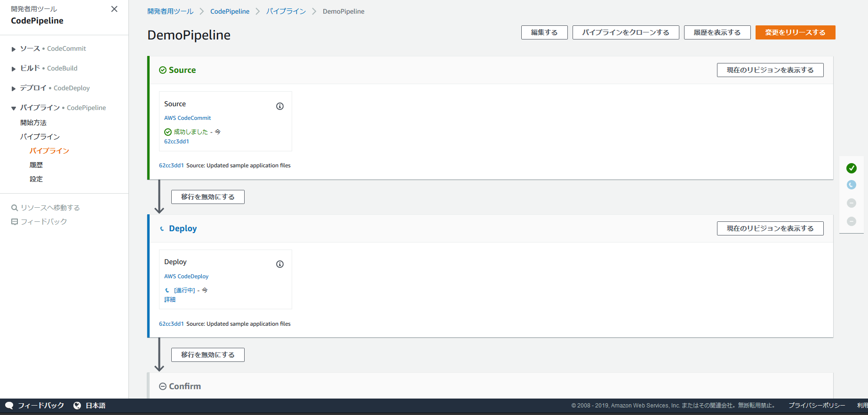This screenshot has height=415, width=868.
Task: Click the Confirm stage pending icon
Action: pos(163,386)
